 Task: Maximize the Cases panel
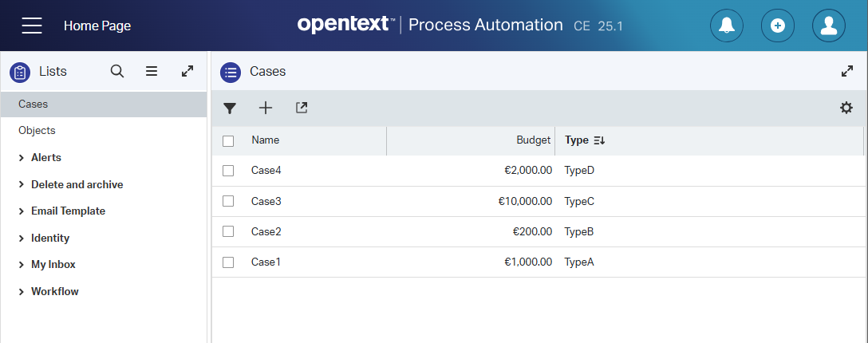[x=847, y=71]
